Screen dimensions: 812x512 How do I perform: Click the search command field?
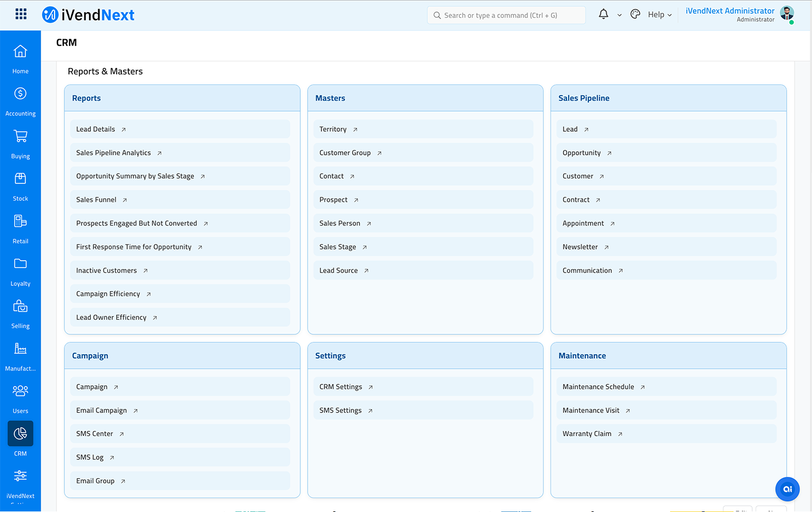pos(506,15)
